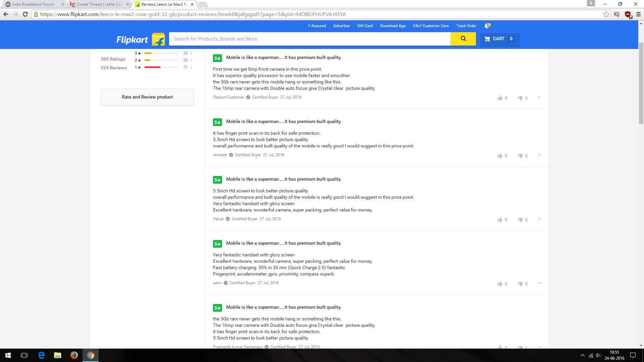Open Gift Card from the top menu
Viewport: 644px width, 362px height.
pyautogui.click(x=365, y=26)
